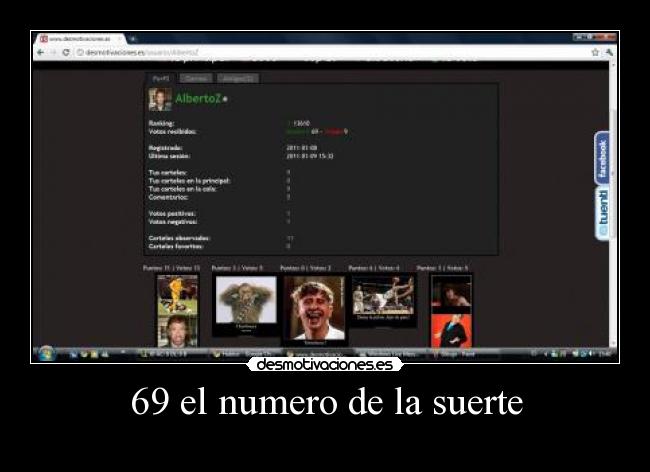This screenshot has height=472, width=650.
Task: Click the 'Tus carteles en la principal:' label
Action: pyautogui.click(x=189, y=181)
